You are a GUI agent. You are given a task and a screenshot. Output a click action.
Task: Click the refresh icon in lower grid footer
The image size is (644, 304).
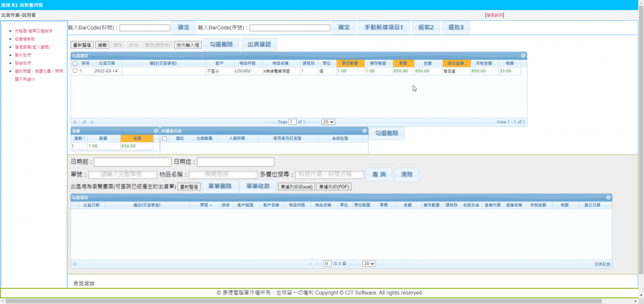click(x=75, y=264)
